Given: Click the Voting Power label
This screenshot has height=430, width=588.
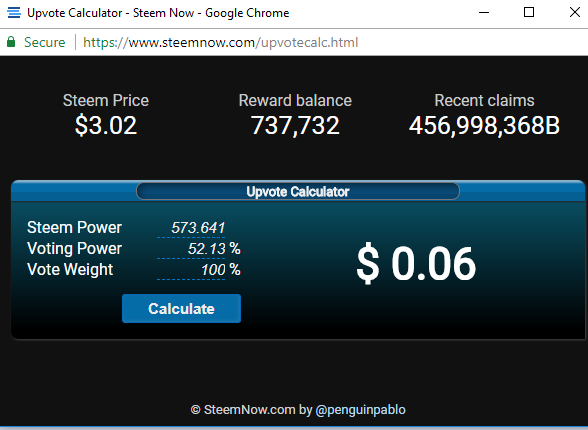Looking at the screenshot, I should tap(74, 249).
